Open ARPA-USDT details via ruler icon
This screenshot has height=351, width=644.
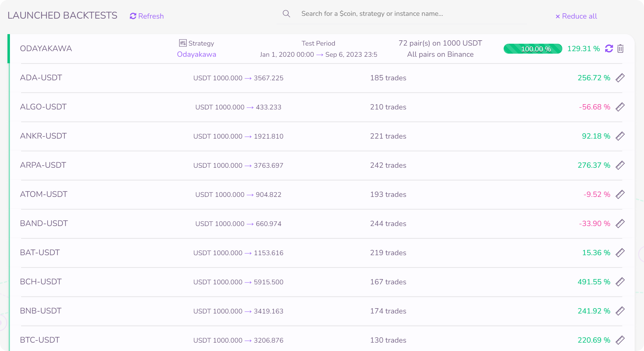tap(620, 165)
